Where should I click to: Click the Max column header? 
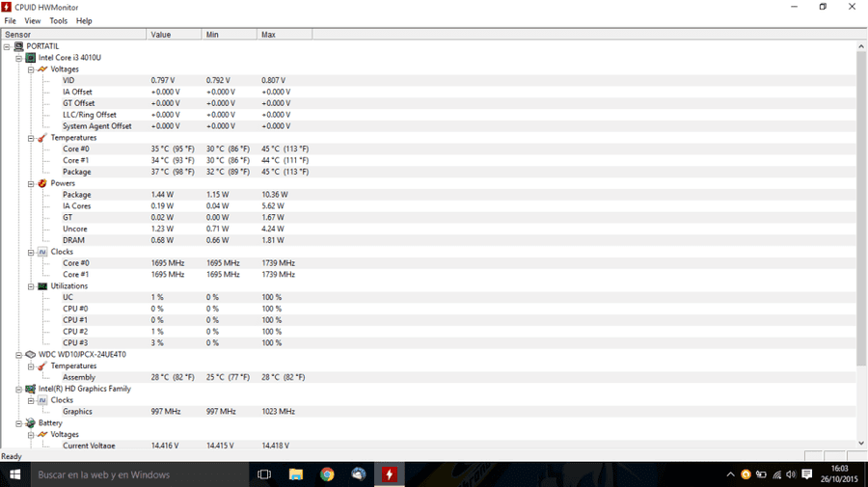tap(285, 35)
